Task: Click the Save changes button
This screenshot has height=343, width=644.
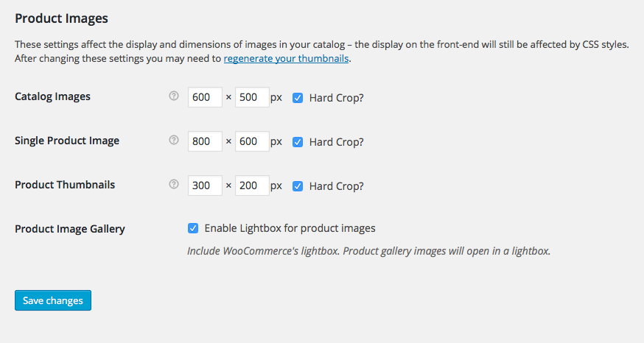Action: [x=53, y=300]
